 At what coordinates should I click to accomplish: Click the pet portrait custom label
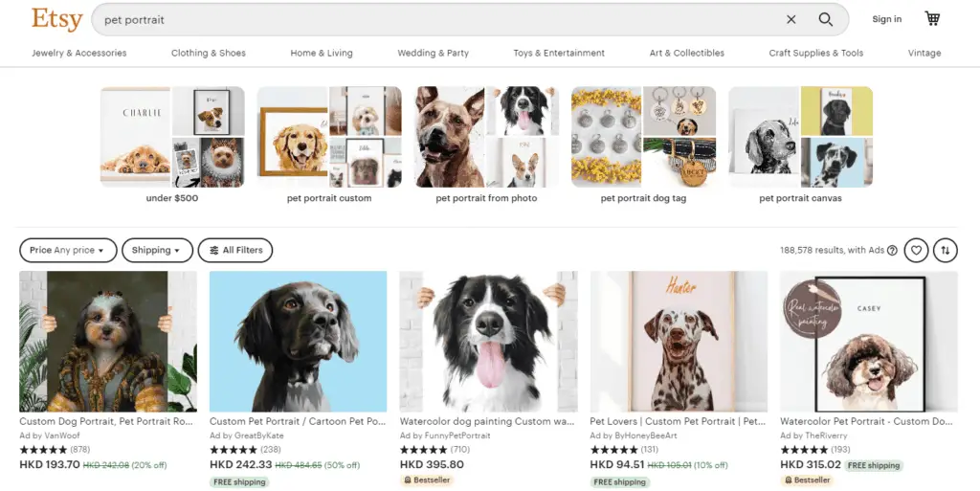(x=329, y=198)
